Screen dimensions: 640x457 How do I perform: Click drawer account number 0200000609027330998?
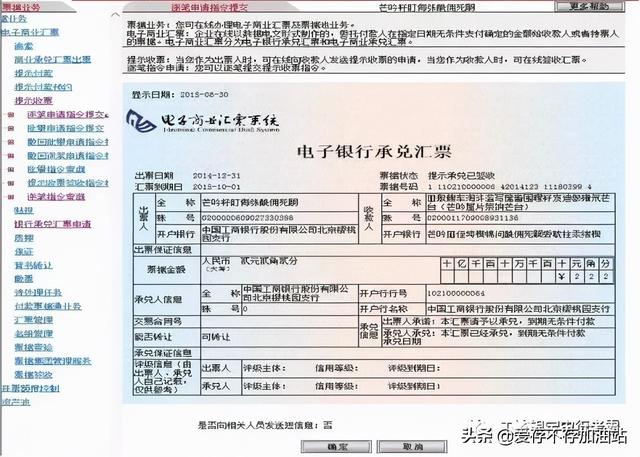(247, 218)
